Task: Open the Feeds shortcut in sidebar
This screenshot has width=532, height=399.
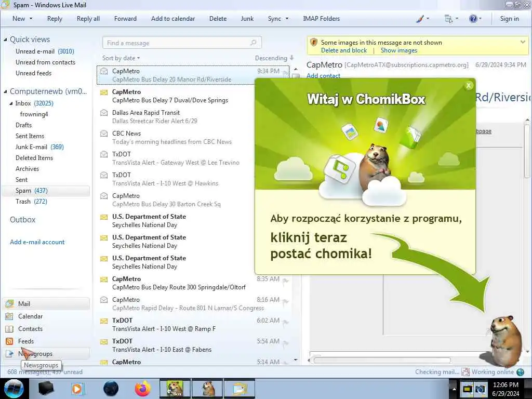Action: (46, 341)
